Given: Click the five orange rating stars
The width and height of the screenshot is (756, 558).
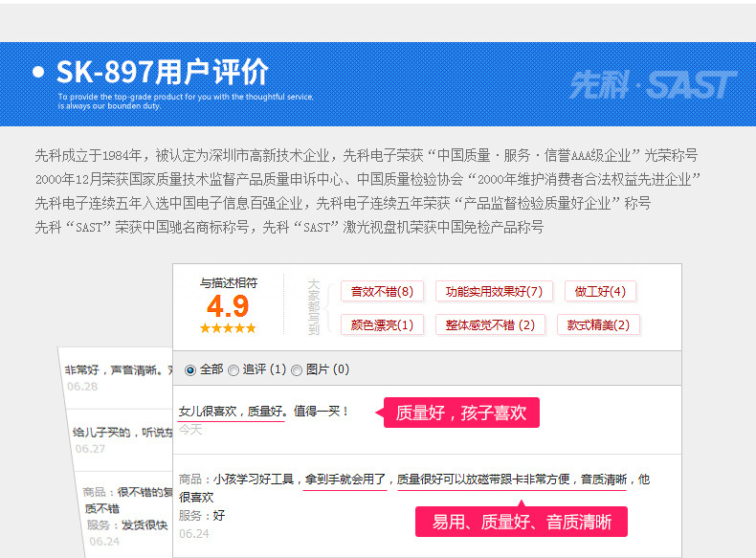Looking at the screenshot, I should point(228,328).
